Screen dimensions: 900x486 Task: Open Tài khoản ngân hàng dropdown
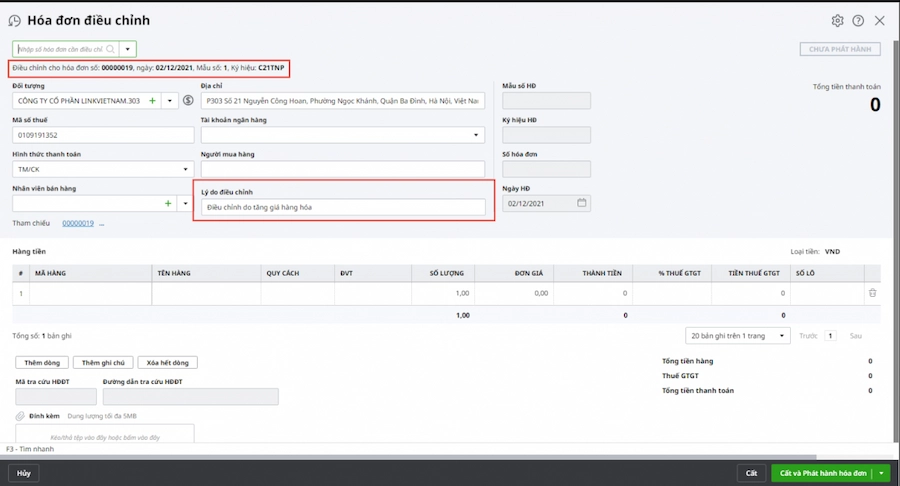tap(477, 135)
